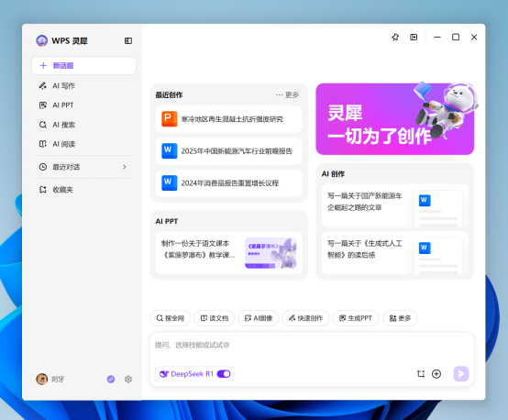Open the 更多 skills chip below the cards

click(400, 318)
